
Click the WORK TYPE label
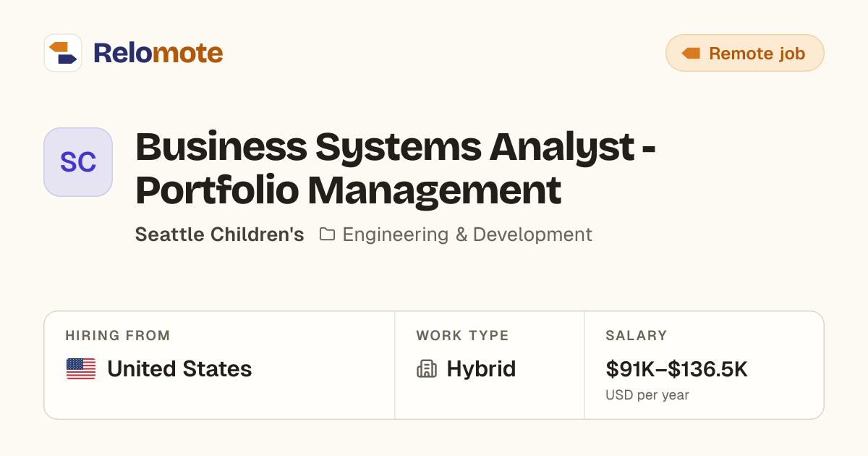pos(462,336)
